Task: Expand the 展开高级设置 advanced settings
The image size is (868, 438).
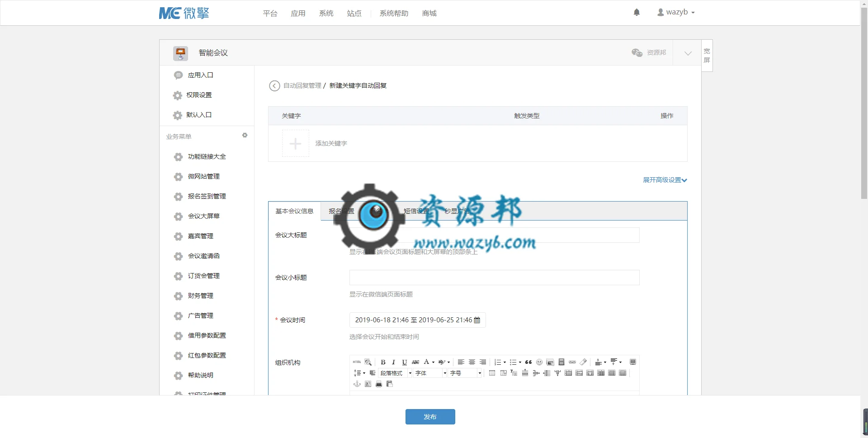Action: tap(665, 180)
